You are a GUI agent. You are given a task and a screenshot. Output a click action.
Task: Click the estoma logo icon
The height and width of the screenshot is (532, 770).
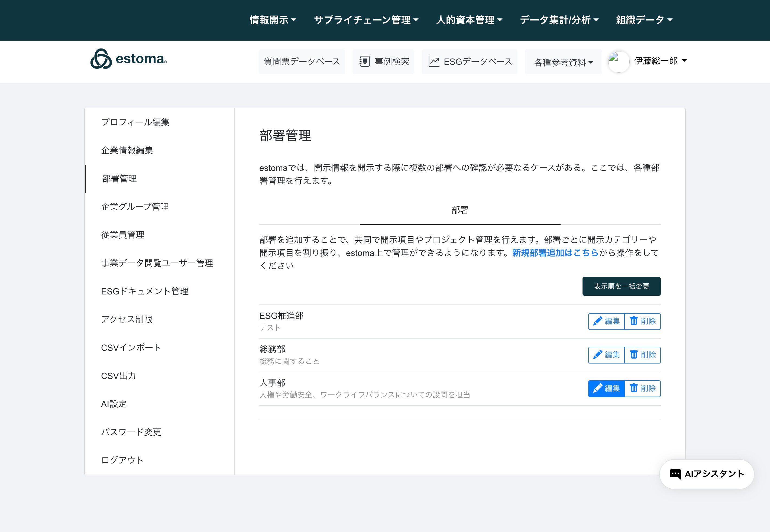(x=101, y=59)
